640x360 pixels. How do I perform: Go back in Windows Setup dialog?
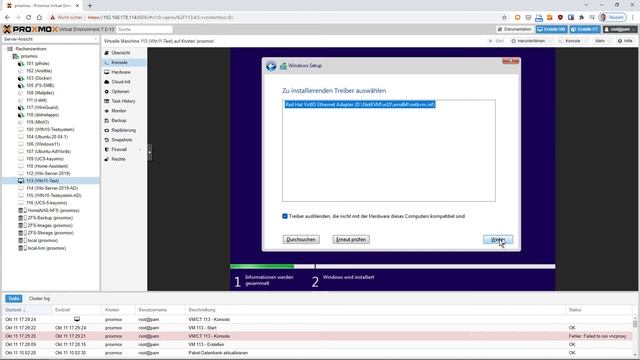click(271, 66)
